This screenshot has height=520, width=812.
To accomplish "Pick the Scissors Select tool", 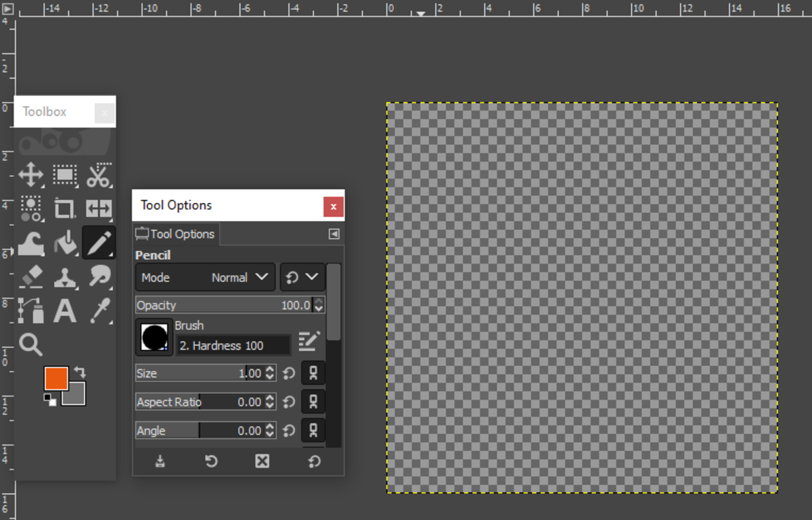I will pos(99,175).
